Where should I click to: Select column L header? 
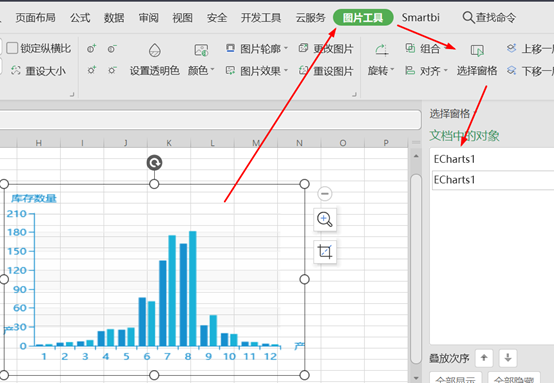212,143
